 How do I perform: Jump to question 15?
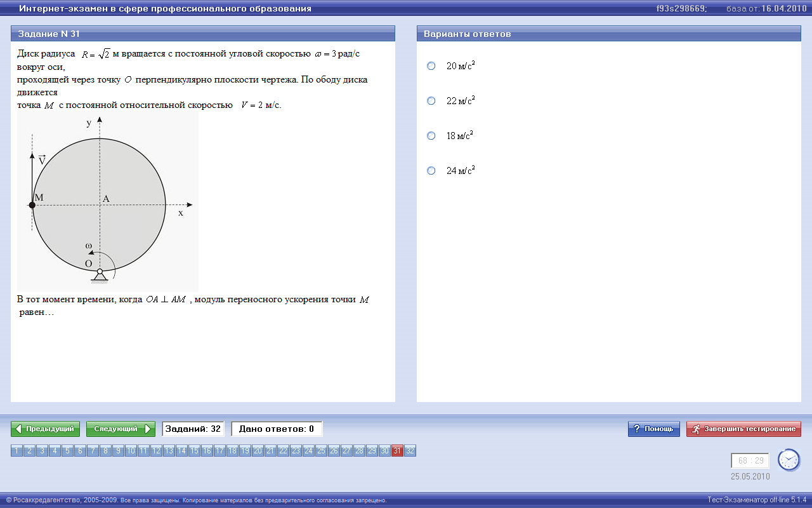(x=195, y=451)
